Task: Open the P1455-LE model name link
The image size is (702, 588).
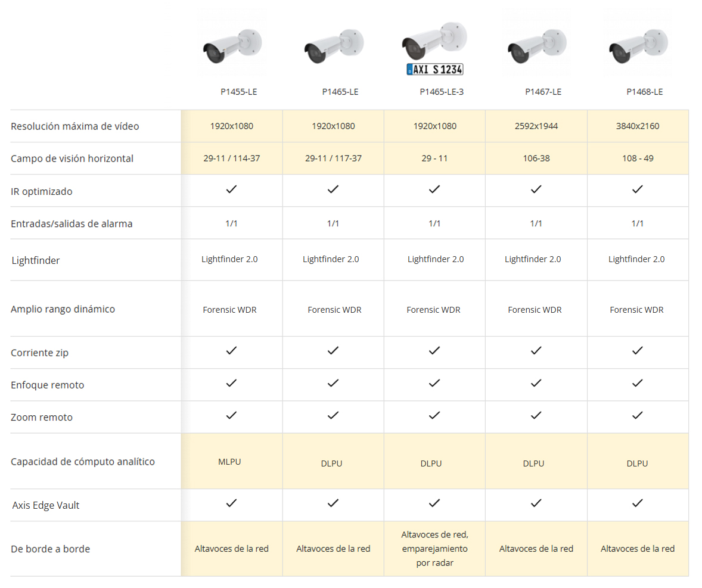Action: [x=238, y=92]
